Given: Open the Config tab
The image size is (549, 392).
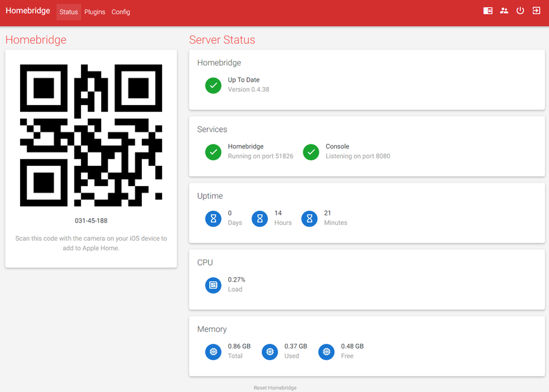Looking at the screenshot, I should [121, 12].
